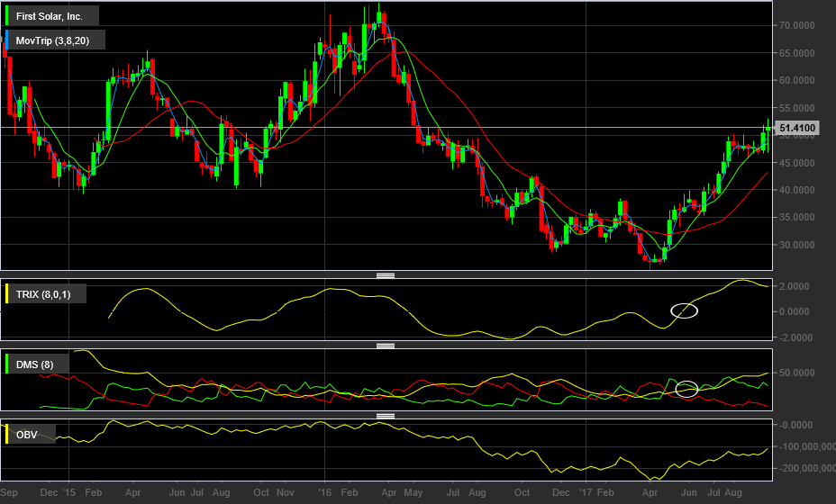Click the 51.4100 current price tag

(x=797, y=129)
